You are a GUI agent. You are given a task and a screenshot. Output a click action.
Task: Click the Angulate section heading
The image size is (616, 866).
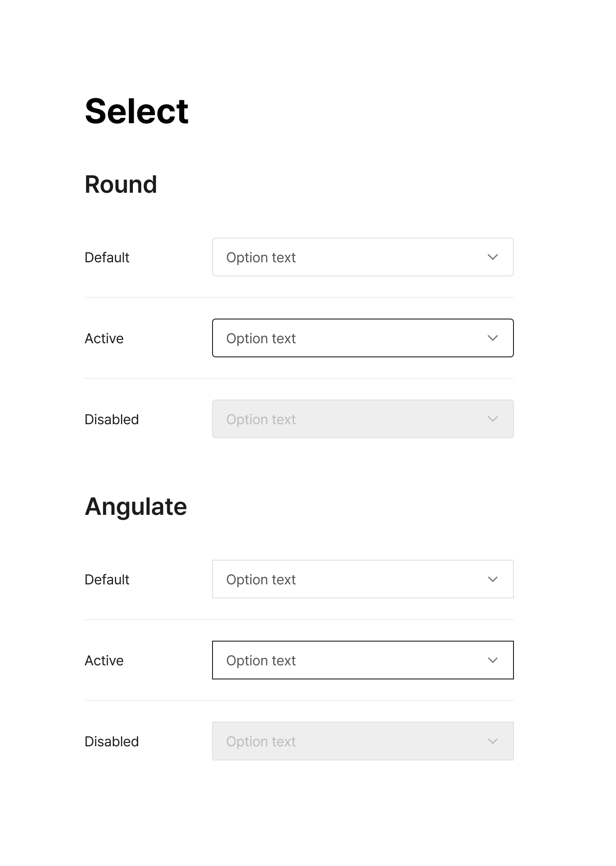[136, 506]
